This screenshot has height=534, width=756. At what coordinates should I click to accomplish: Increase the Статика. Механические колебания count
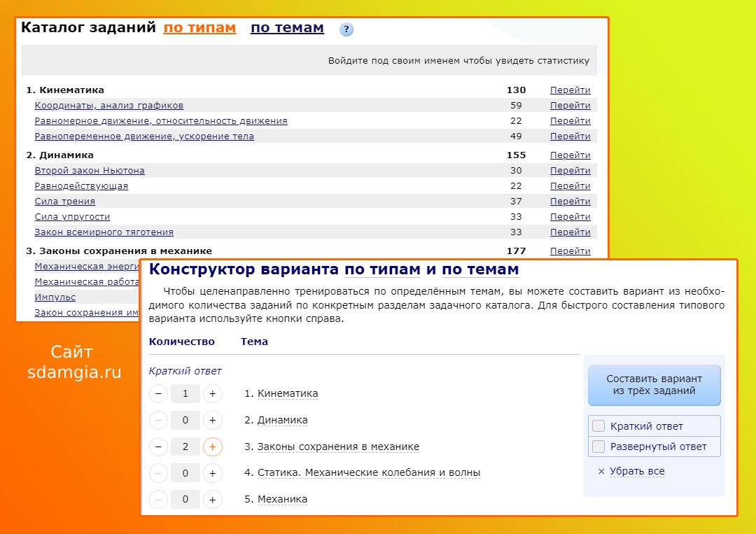(213, 473)
